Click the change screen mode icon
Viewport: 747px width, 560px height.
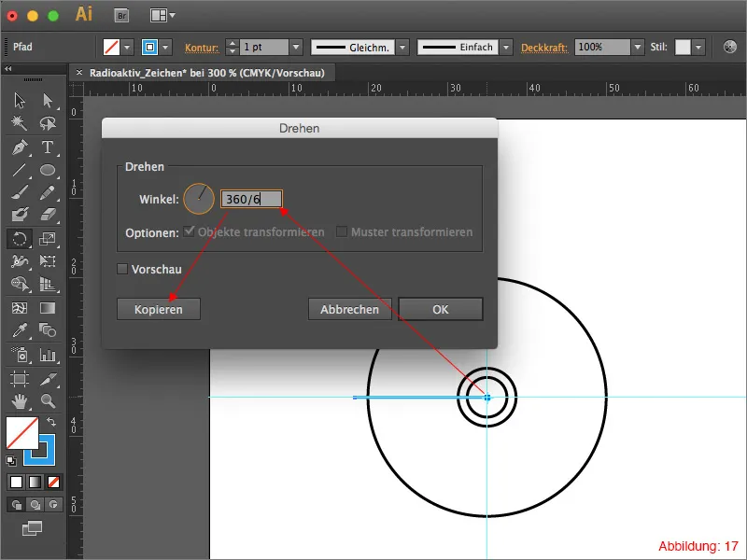click(x=32, y=528)
